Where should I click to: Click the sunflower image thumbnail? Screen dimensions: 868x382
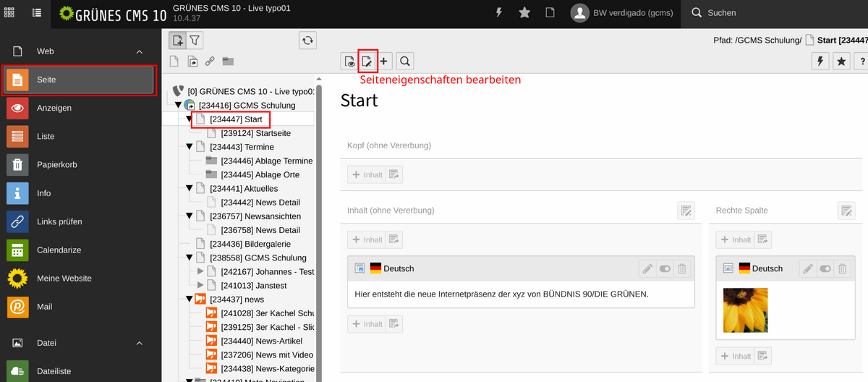pos(746,310)
